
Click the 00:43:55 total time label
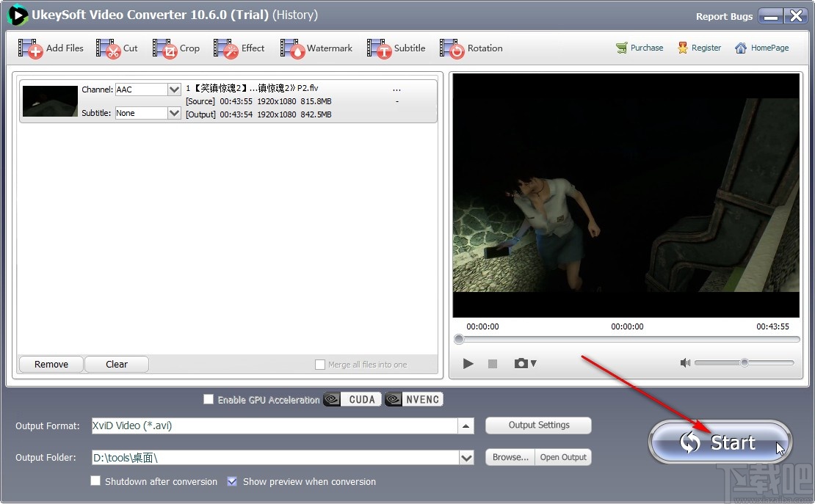[x=772, y=326]
